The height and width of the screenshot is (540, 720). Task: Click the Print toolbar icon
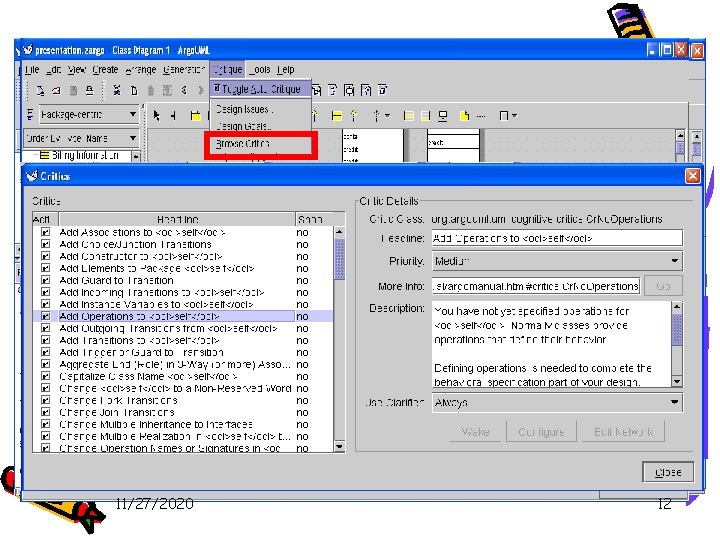90,90
